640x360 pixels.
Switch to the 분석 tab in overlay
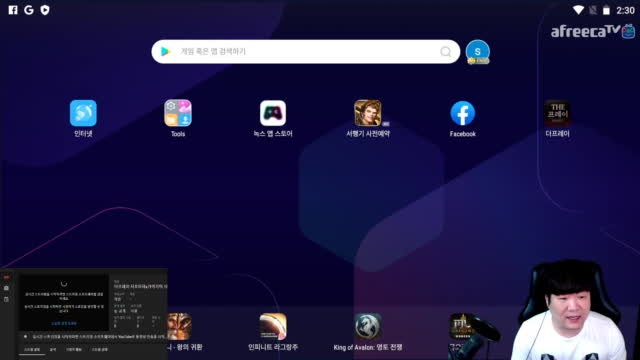[53, 350]
